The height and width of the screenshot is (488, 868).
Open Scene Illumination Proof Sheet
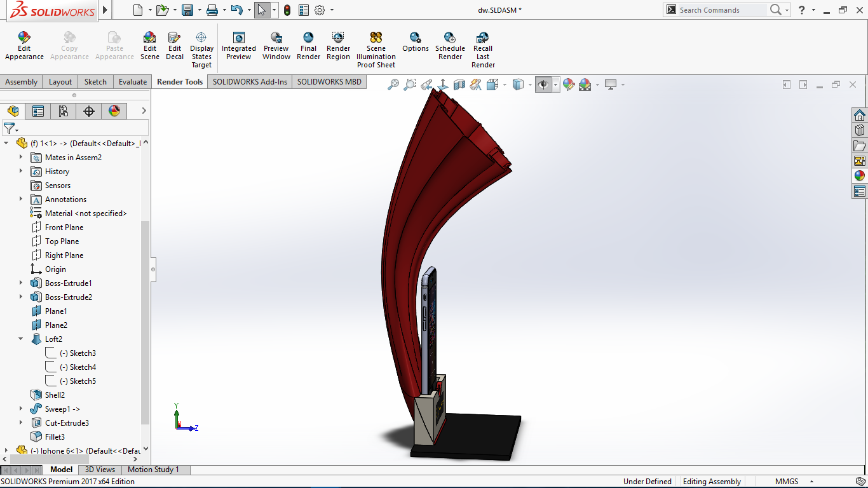pyautogui.click(x=376, y=50)
